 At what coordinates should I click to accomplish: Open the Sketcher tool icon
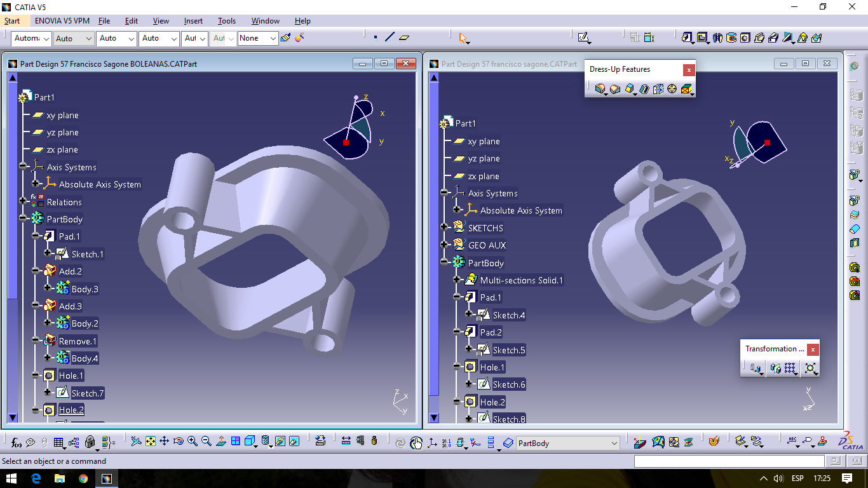pos(583,38)
